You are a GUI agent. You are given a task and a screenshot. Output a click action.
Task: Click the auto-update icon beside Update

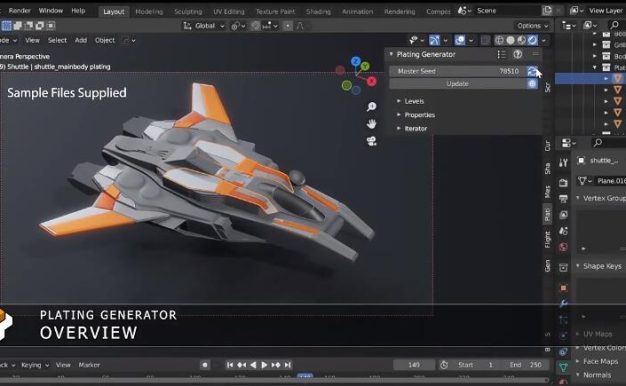(532, 84)
